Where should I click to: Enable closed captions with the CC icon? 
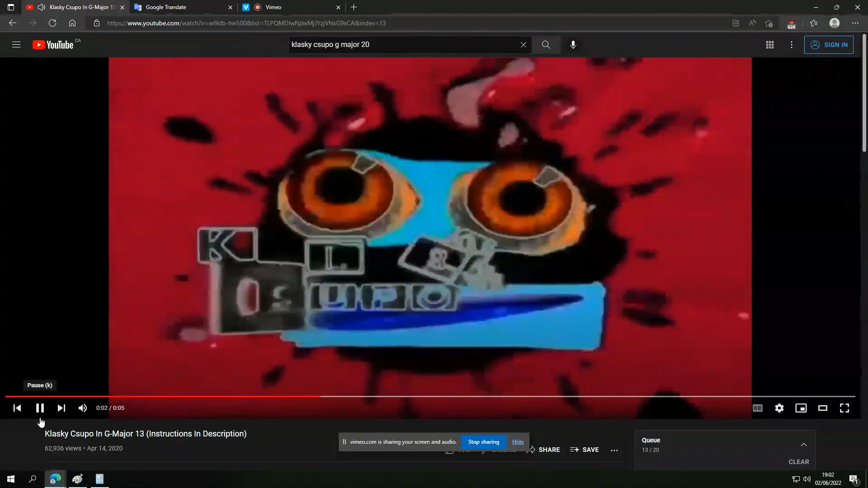pos(757,408)
